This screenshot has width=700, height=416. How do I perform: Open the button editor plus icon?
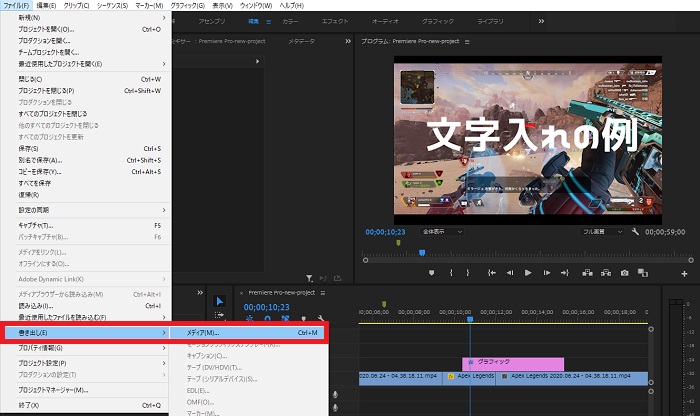[684, 274]
